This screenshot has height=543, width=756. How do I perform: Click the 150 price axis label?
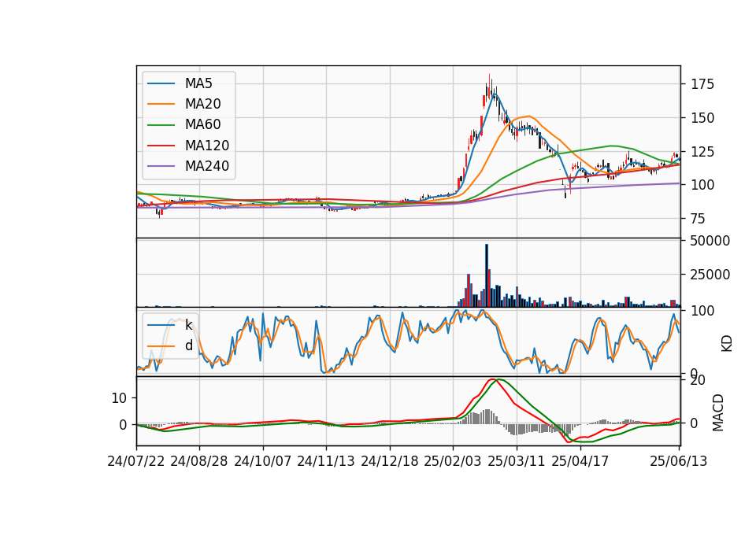(x=702, y=118)
